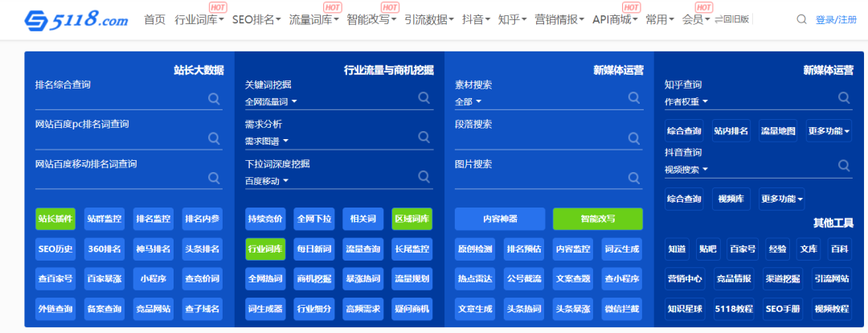Viewport: 868px width, 333px height.
Task: Open the 作者权重 dropdown
Action: [686, 102]
